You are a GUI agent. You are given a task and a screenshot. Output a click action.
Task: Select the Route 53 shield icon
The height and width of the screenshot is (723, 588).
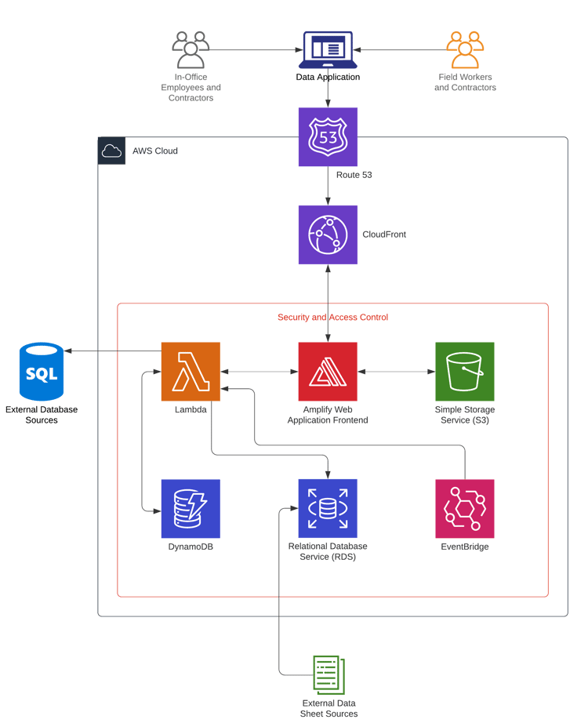click(x=328, y=137)
